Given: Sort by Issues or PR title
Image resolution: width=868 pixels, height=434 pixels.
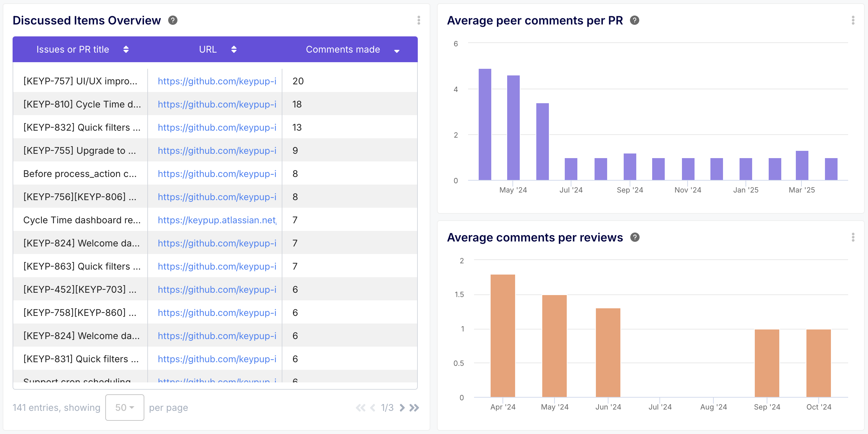Looking at the screenshot, I should pos(126,50).
